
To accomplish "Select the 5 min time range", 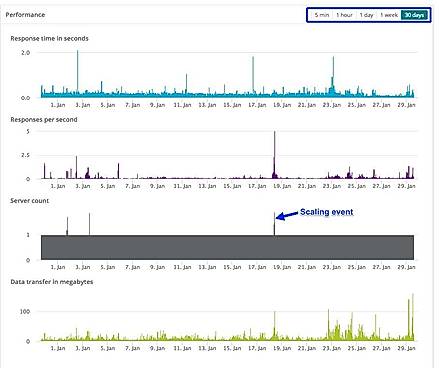I will (x=321, y=15).
